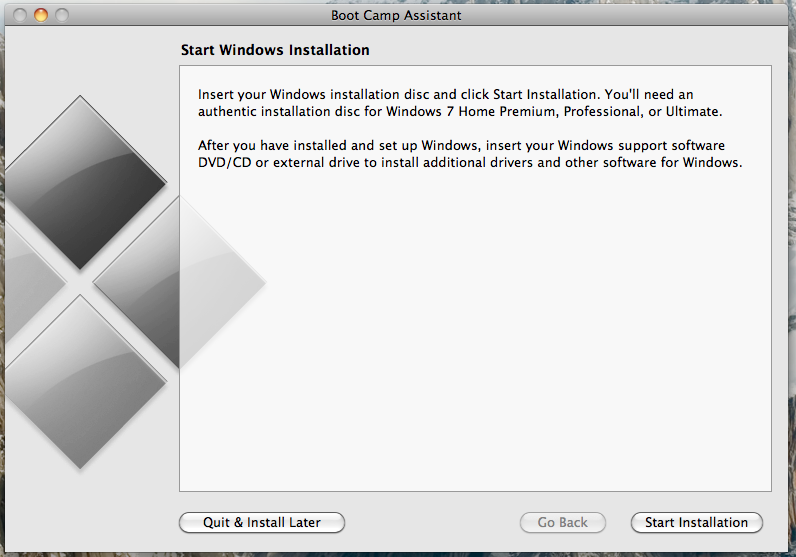This screenshot has height=557, width=796.
Task: Click the "Boot Camp Assistant" window title
Action: click(x=396, y=15)
